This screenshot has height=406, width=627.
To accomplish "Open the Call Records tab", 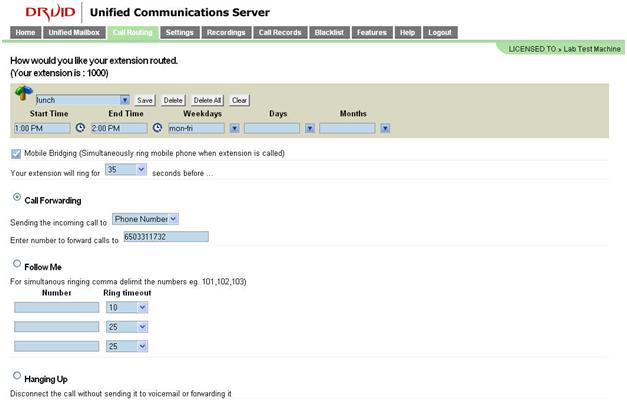I will click(x=279, y=32).
